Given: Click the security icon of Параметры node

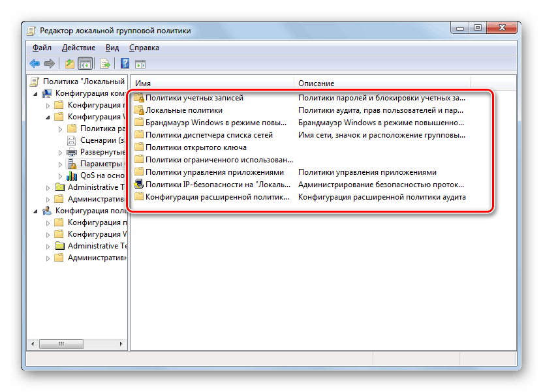Looking at the screenshot, I should tap(72, 164).
